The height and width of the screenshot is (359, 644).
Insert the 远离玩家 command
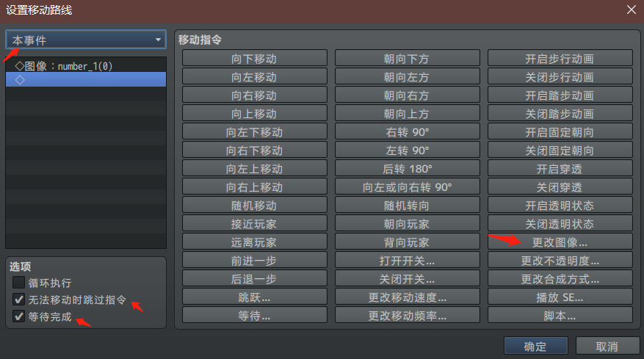255,242
